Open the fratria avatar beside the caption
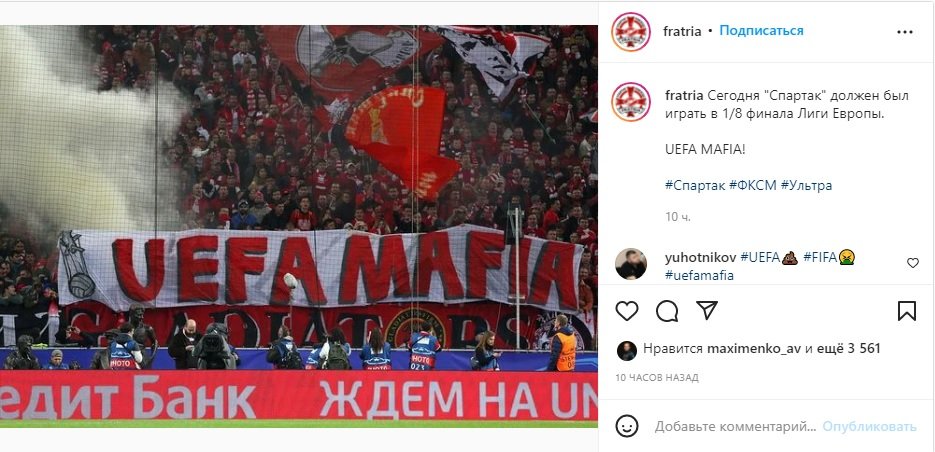The image size is (935, 452). (x=631, y=102)
